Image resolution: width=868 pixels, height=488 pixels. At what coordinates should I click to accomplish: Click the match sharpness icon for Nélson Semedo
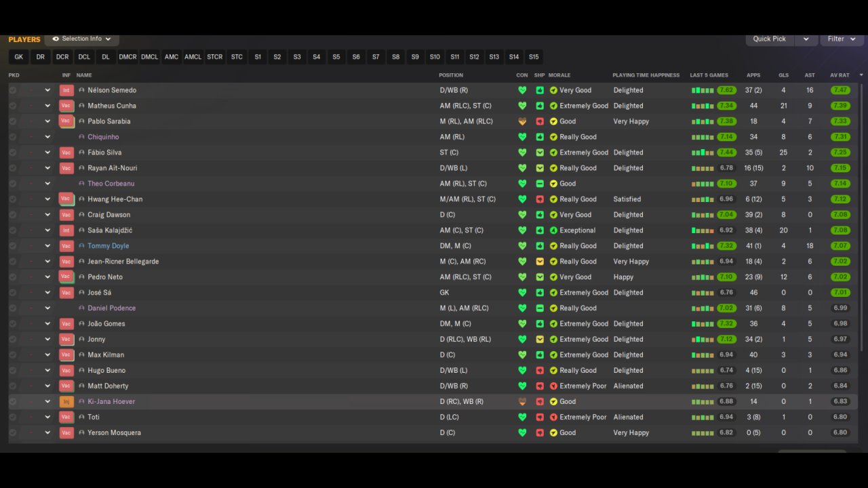540,90
